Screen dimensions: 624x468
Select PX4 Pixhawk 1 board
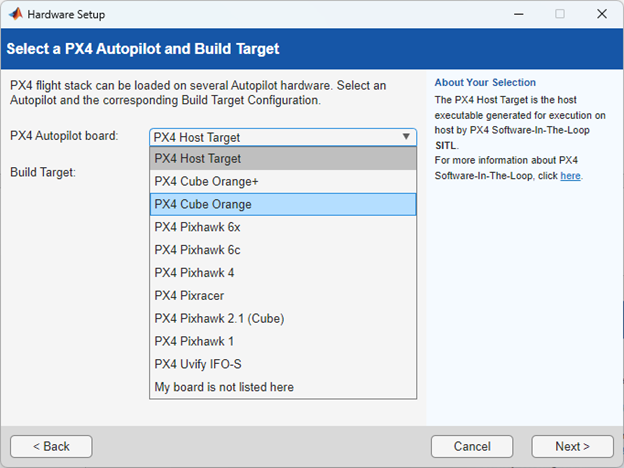[x=282, y=341]
